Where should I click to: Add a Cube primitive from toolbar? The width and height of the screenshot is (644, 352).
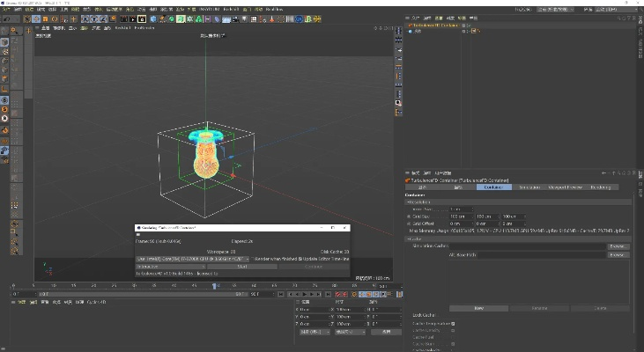click(x=153, y=18)
